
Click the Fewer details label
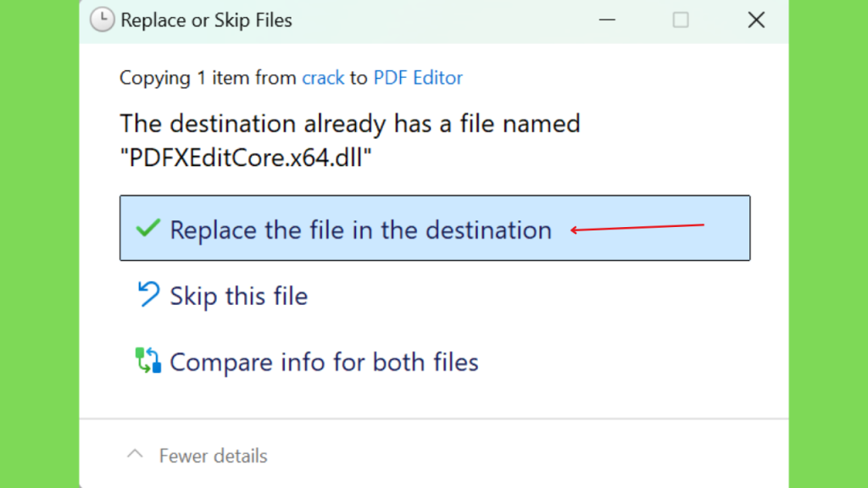213,456
